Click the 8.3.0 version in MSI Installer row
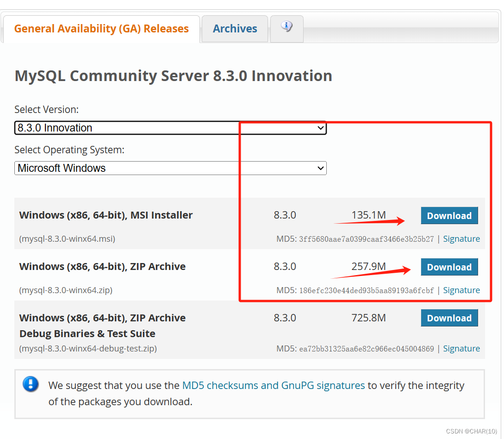 click(285, 215)
